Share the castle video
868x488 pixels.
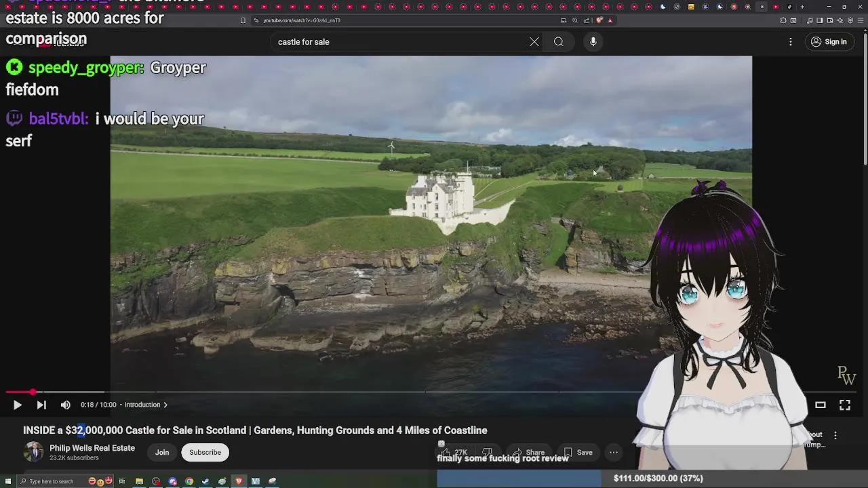click(x=529, y=452)
